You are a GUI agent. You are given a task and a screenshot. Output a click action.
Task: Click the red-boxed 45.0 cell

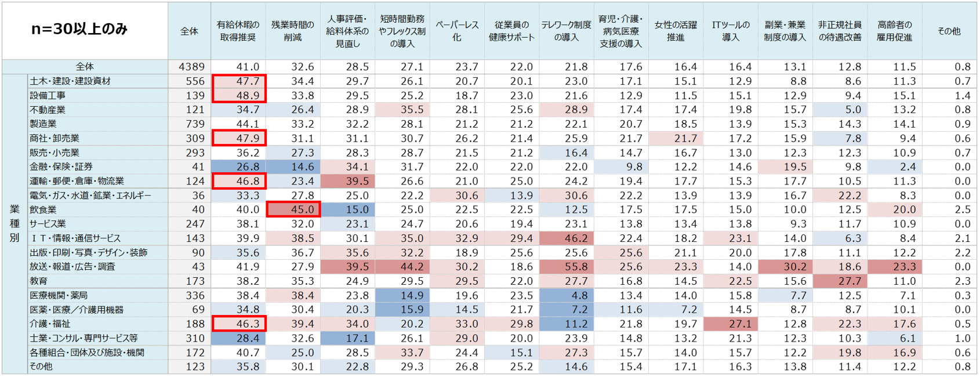pyautogui.click(x=293, y=209)
